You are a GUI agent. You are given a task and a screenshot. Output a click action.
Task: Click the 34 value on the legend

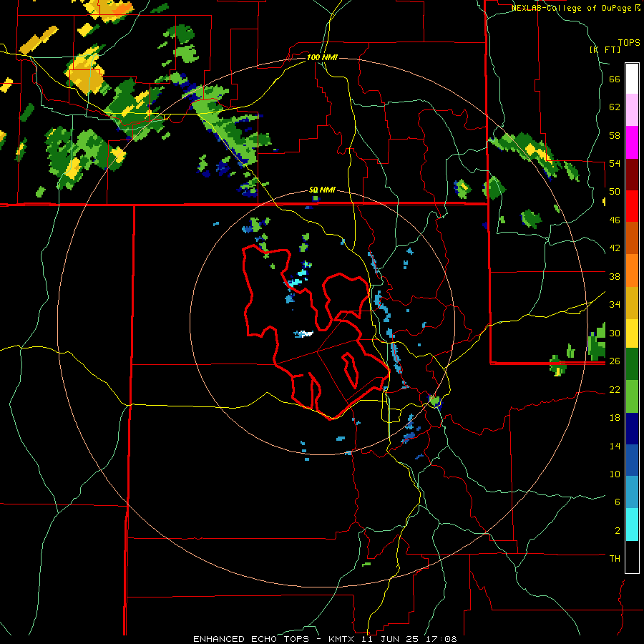615,305
